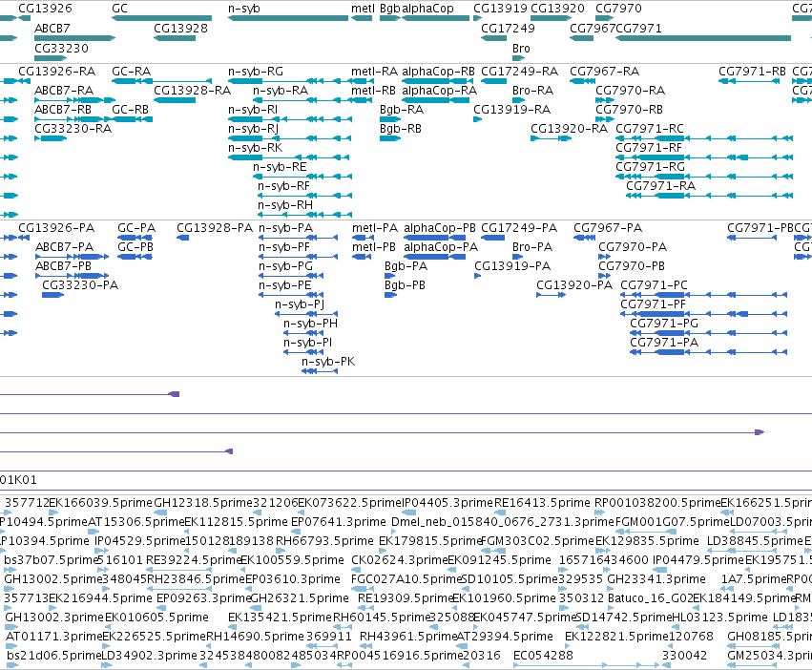Open transcript CG7971-RC
Viewport: 812px width, 670px height.
click(650, 129)
